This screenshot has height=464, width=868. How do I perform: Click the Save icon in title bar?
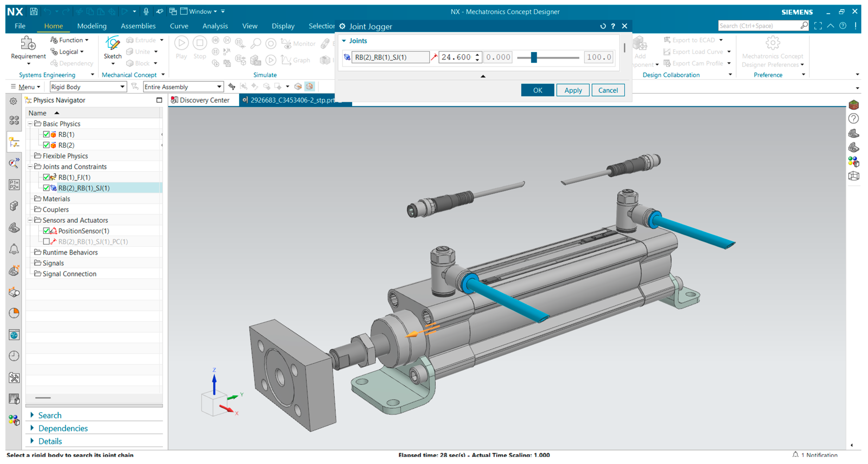click(x=34, y=11)
